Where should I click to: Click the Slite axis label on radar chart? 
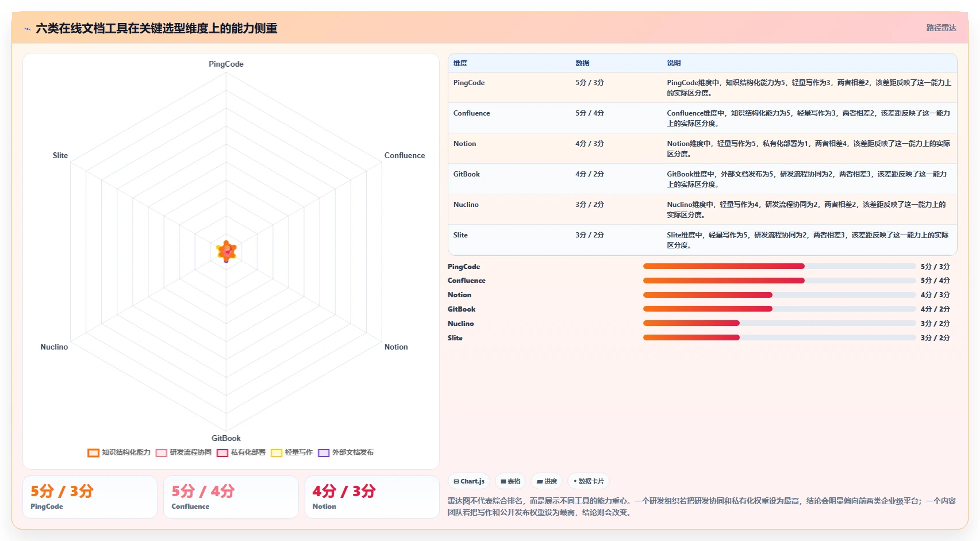coord(60,155)
